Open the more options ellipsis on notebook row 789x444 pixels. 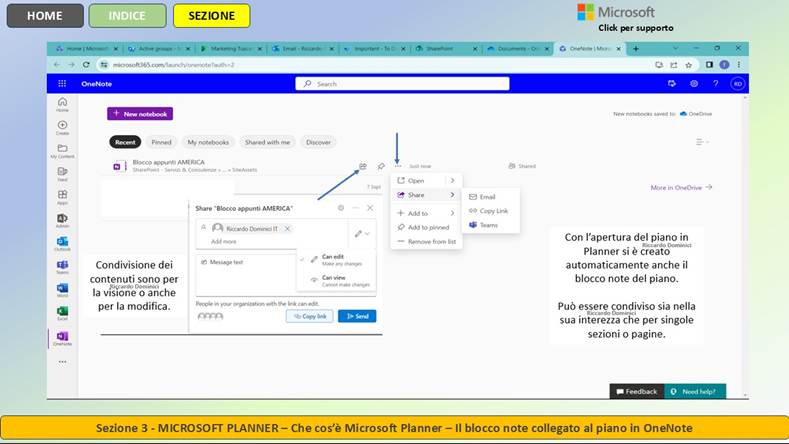point(398,166)
